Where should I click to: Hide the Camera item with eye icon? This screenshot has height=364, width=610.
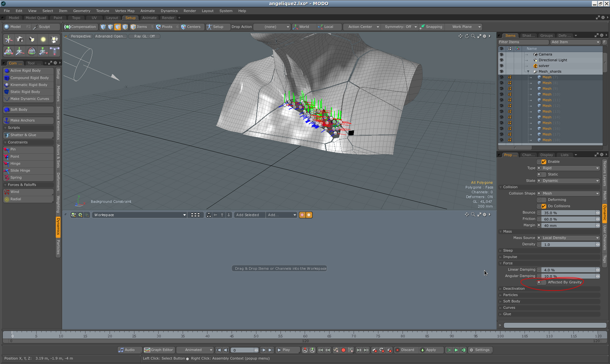[x=501, y=54]
